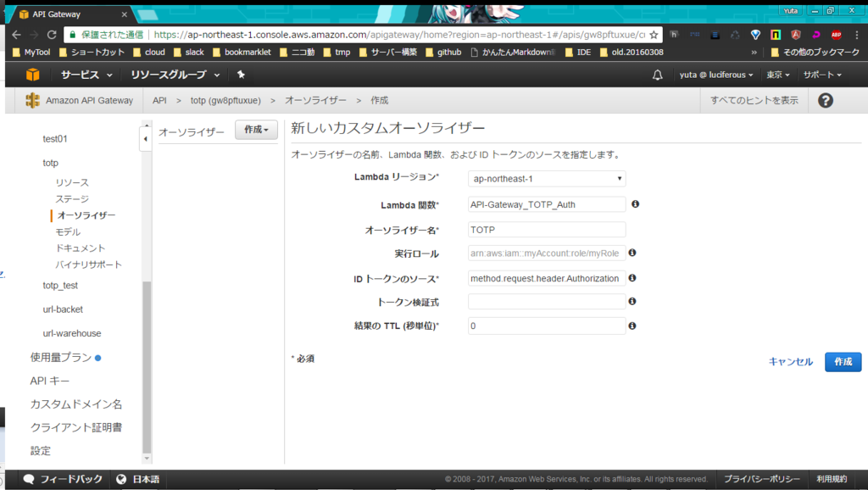868x490 pixels.
Task: Click the sidebar vertical scrollbar thumb
Action: [147, 367]
